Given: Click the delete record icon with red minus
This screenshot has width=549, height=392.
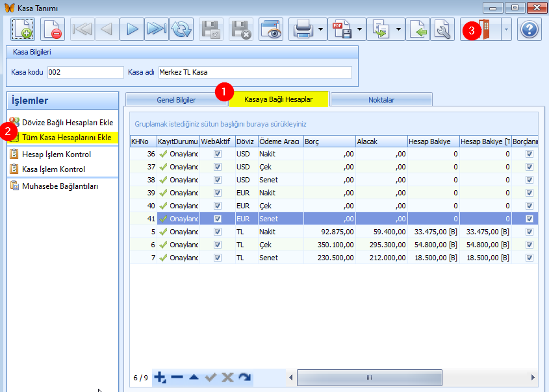Looking at the screenshot, I should pyautogui.click(x=53, y=29).
